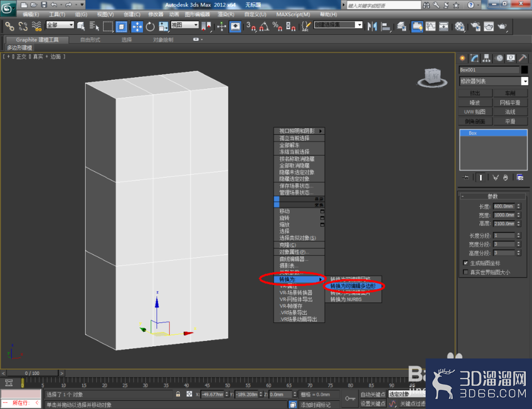Open the Manage Layers icon

tap(402, 26)
